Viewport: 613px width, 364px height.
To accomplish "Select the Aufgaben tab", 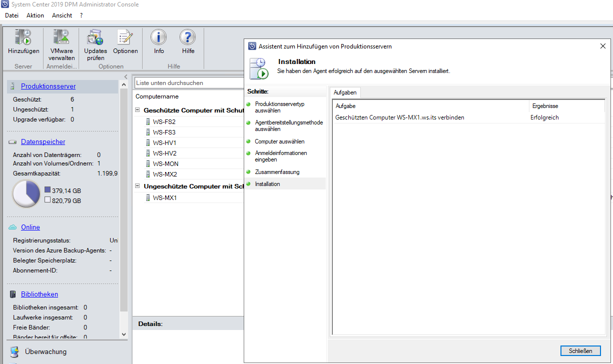I will tap(345, 92).
